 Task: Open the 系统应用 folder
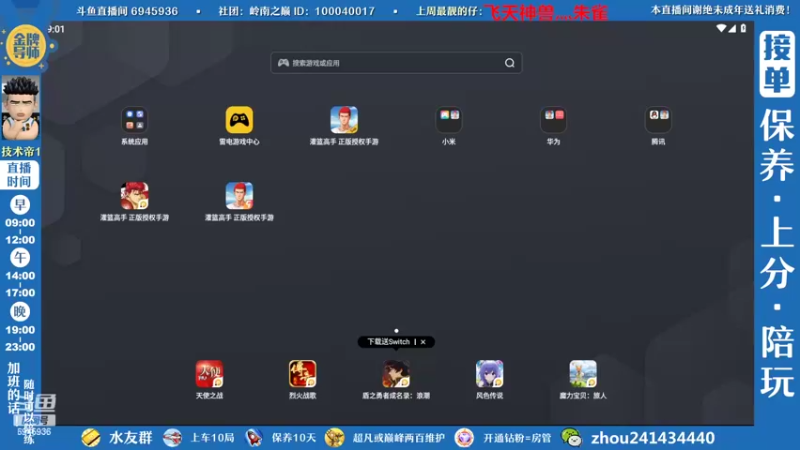coord(134,120)
